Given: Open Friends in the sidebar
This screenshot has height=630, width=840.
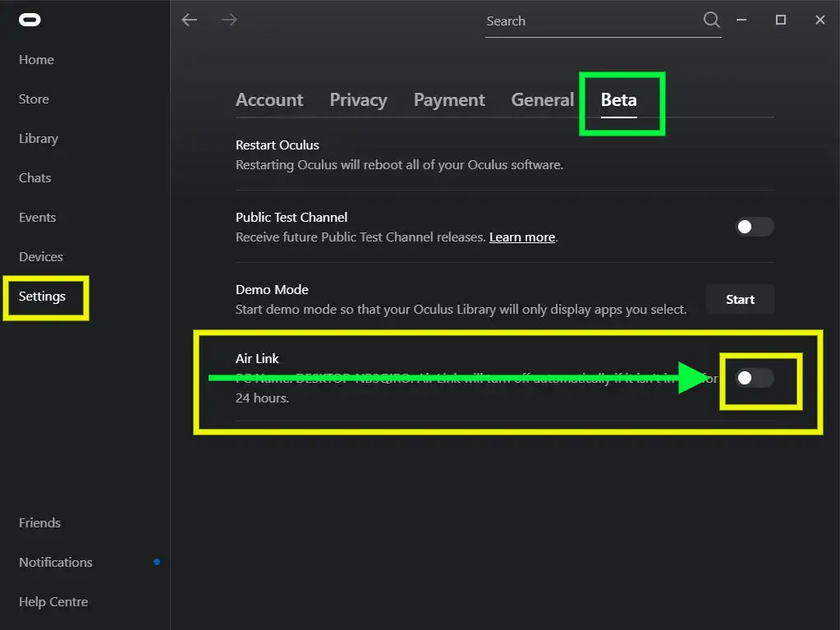Looking at the screenshot, I should [39, 523].
